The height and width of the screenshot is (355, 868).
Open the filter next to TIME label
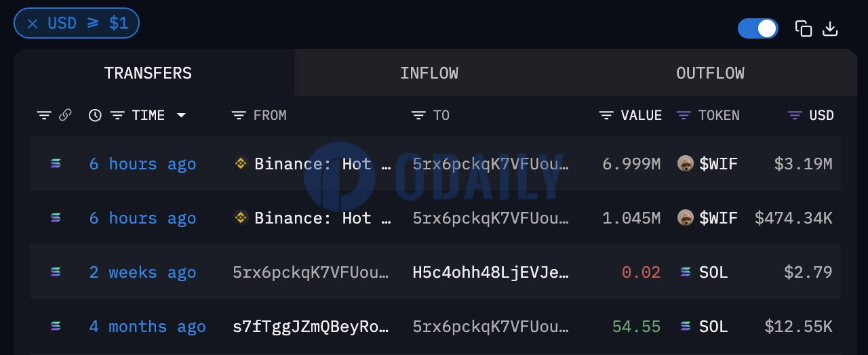[117, 116]
